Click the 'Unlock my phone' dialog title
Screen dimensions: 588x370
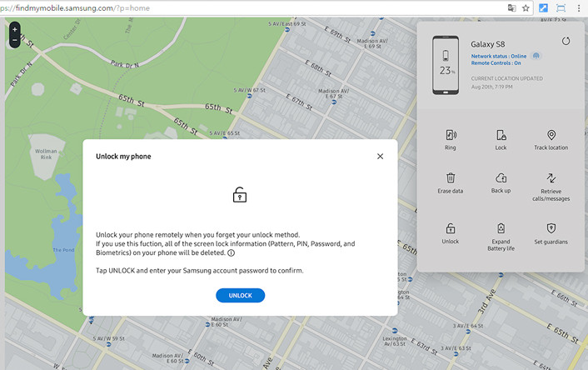(123, 157)
